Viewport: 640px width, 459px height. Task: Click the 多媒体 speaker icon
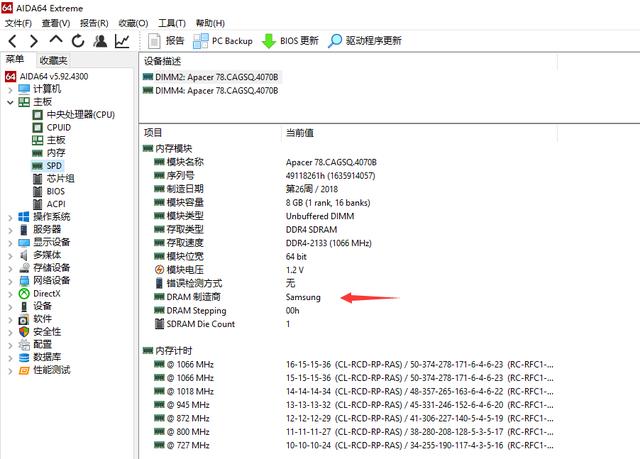(x=24, y=255)
